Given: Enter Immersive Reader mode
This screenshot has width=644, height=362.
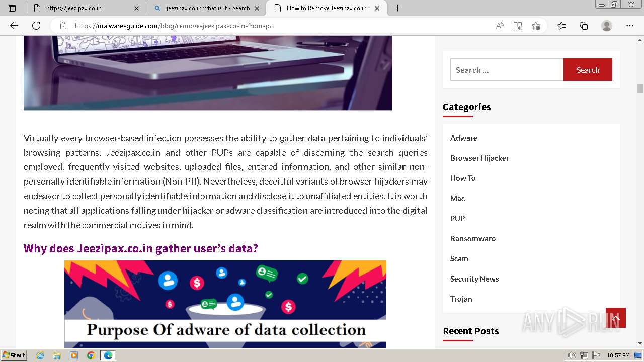Looking at the screenshot, I should click(518, 26).
